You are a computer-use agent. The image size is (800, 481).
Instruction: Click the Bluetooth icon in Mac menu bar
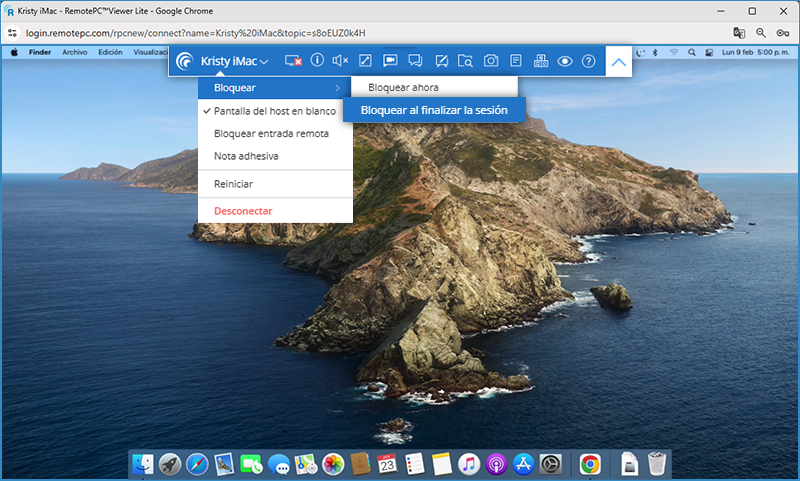pos(655,52)
